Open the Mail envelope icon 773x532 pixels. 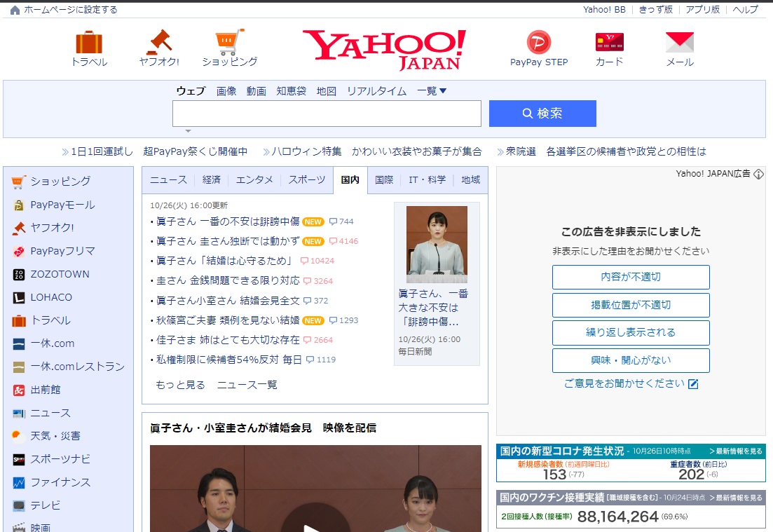(680, 42)
